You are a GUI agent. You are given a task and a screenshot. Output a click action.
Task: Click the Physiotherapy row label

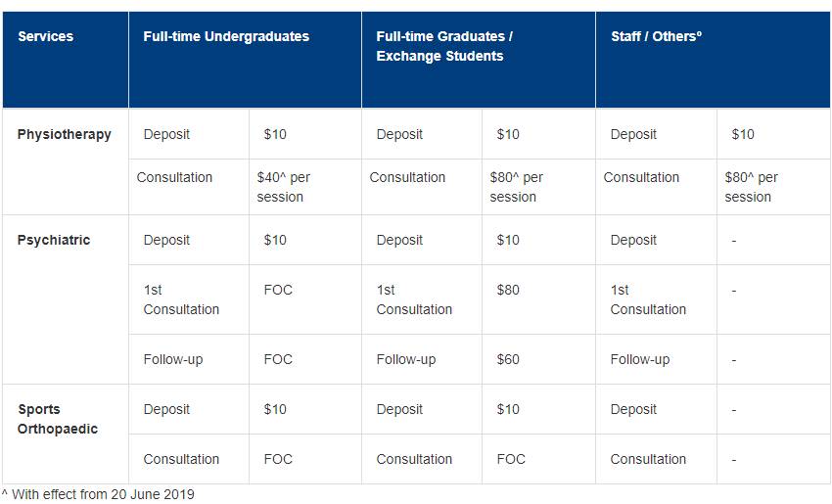pyautogui.click(x=65, y=134)
